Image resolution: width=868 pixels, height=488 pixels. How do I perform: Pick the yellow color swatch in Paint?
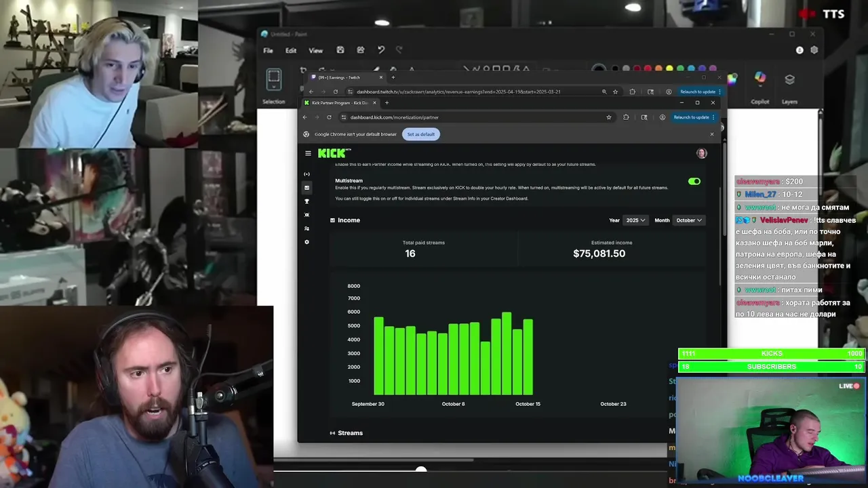click(669, 68)
